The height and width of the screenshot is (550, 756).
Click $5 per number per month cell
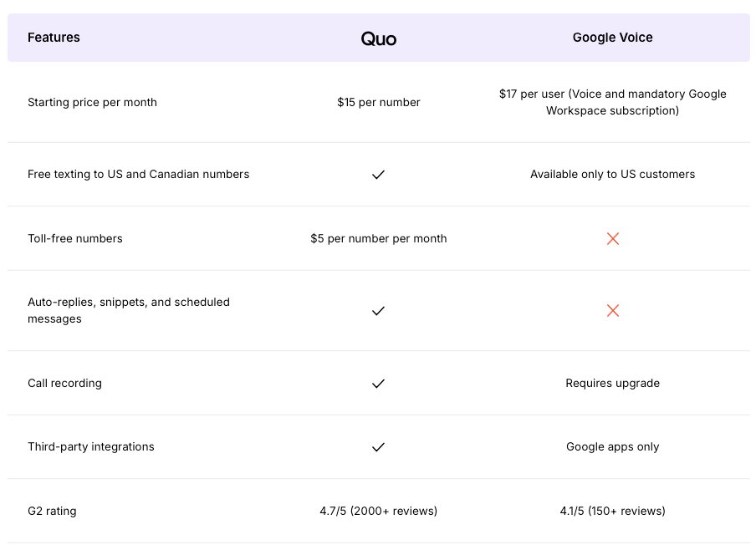pyautogui.click(x=379, y=239)
